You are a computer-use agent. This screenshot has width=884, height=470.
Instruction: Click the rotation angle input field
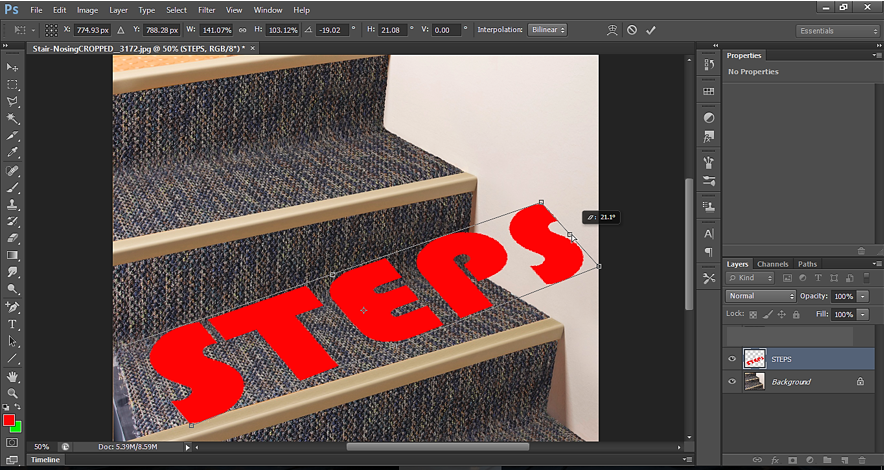point(332,30)
